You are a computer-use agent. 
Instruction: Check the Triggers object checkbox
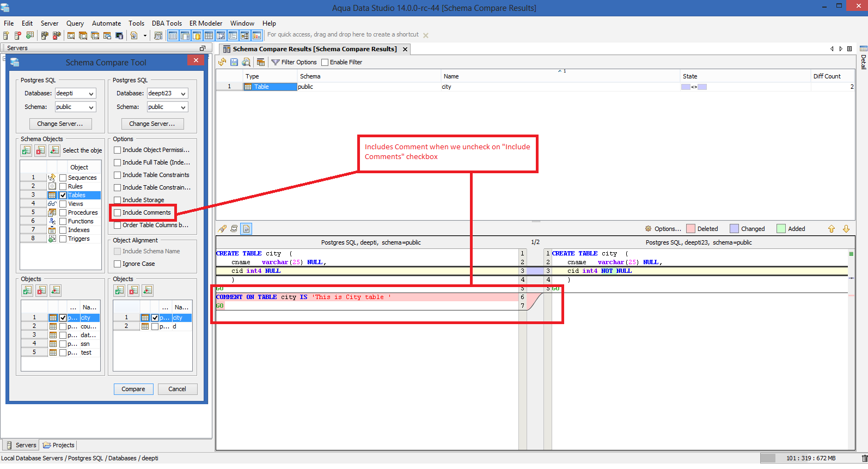pyautogui.click(x=63, y=239)
